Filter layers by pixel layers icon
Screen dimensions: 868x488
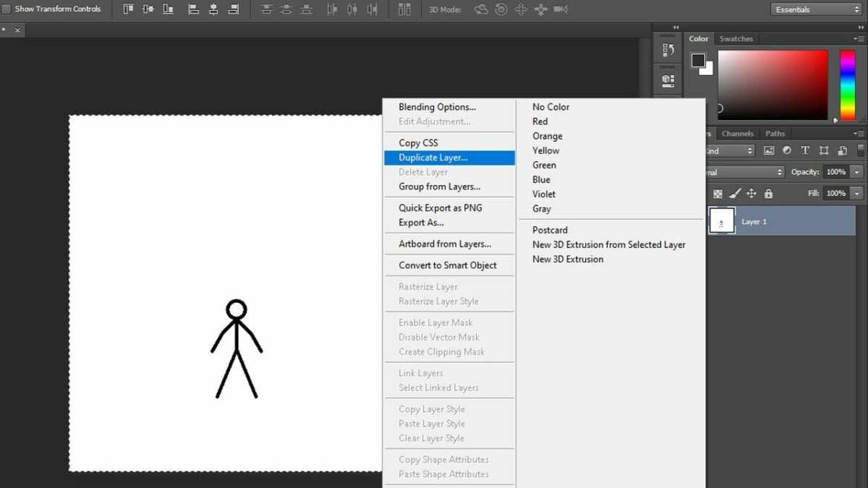770,150
